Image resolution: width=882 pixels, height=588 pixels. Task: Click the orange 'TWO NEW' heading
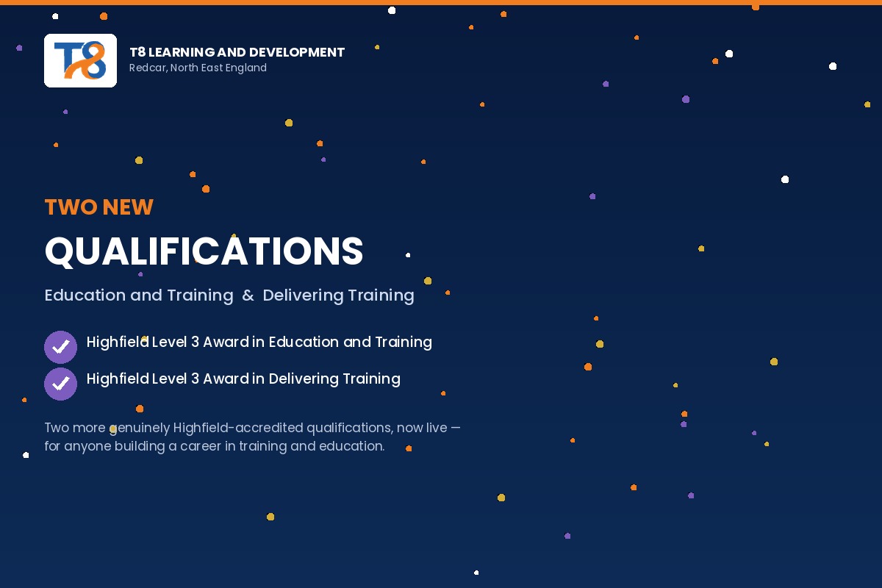tap(98, 207)
